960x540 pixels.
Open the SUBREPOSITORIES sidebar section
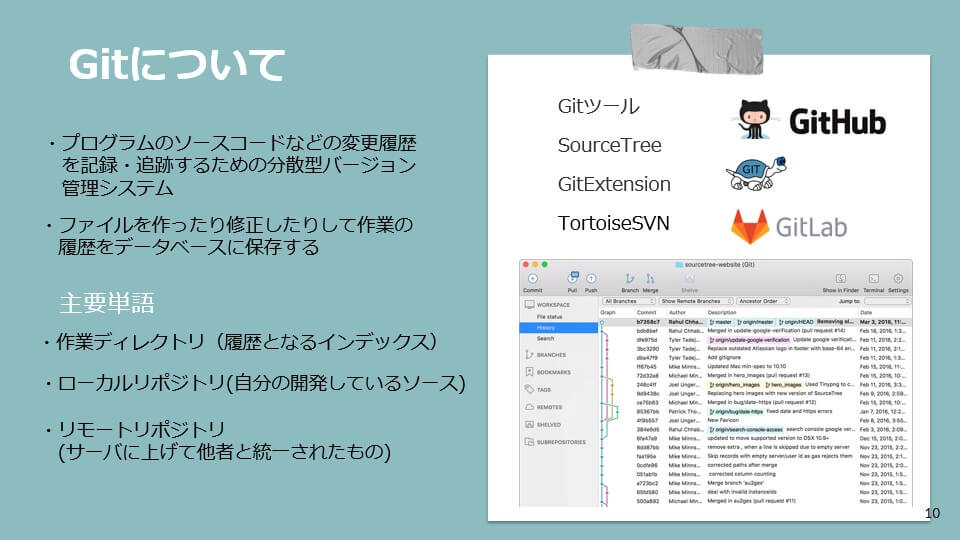pos(559,441)
